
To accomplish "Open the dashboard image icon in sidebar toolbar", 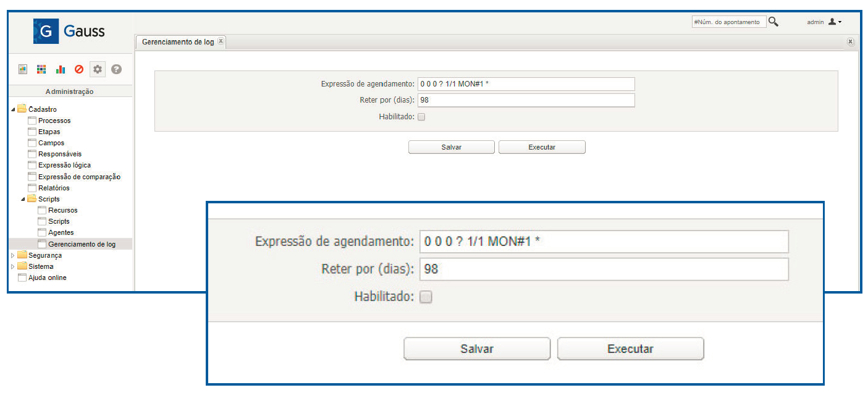I will click(23, 69).
